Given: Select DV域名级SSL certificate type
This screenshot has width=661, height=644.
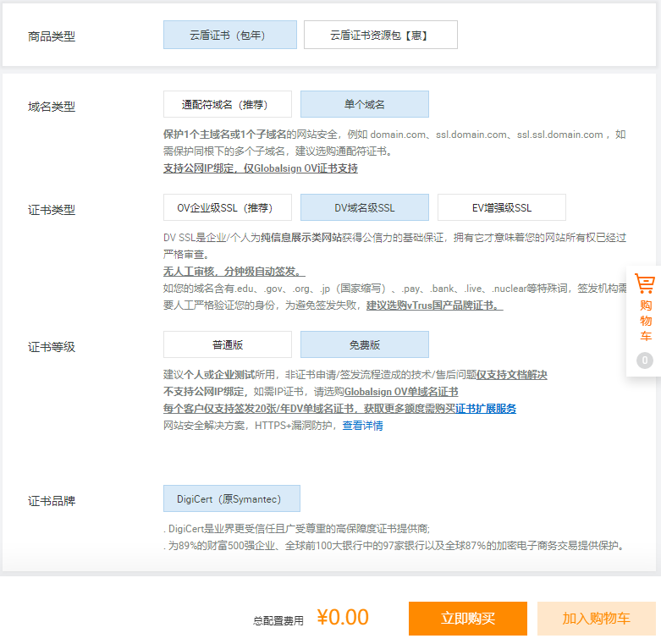Looking at the screenshot, I should [x=364, y=207].
